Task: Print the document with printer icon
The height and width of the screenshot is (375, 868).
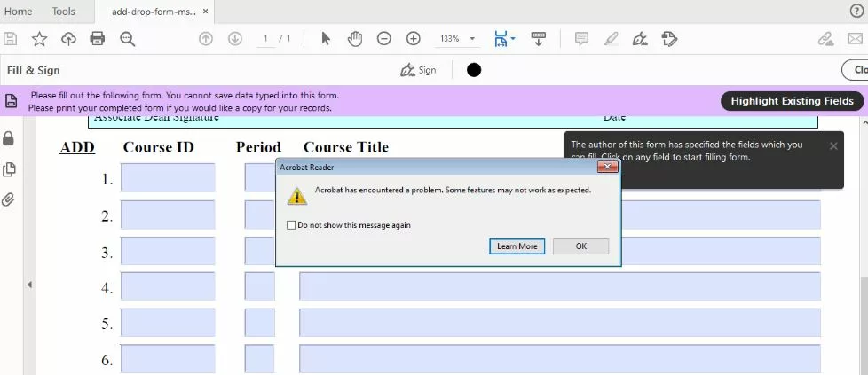Action: [98, 39]
